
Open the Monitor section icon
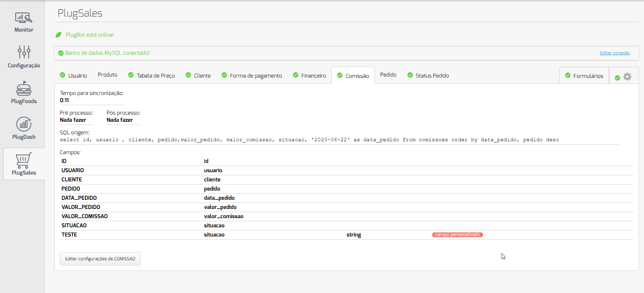coord(24,18)
